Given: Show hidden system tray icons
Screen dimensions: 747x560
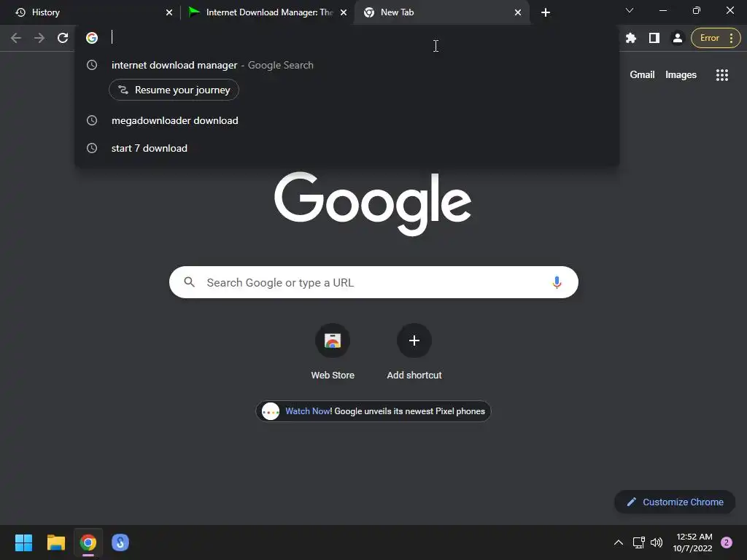Looking at the screenshot, I should pyautogui.click(x=619, y=542).
